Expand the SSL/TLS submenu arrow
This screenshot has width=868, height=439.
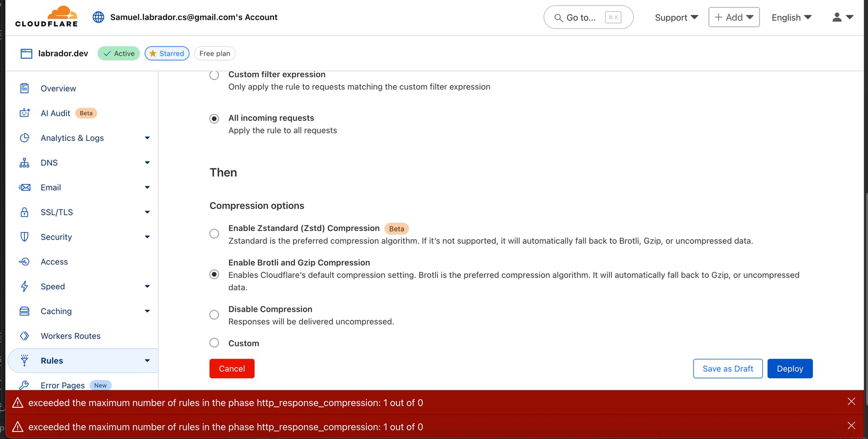click(x=147, y=212)
